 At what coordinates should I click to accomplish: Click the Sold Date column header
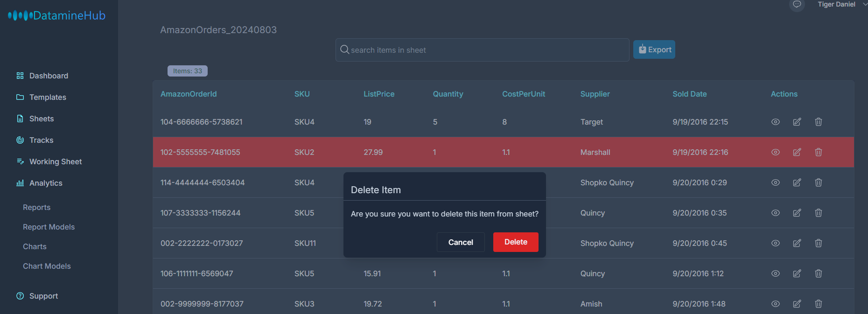690,94
